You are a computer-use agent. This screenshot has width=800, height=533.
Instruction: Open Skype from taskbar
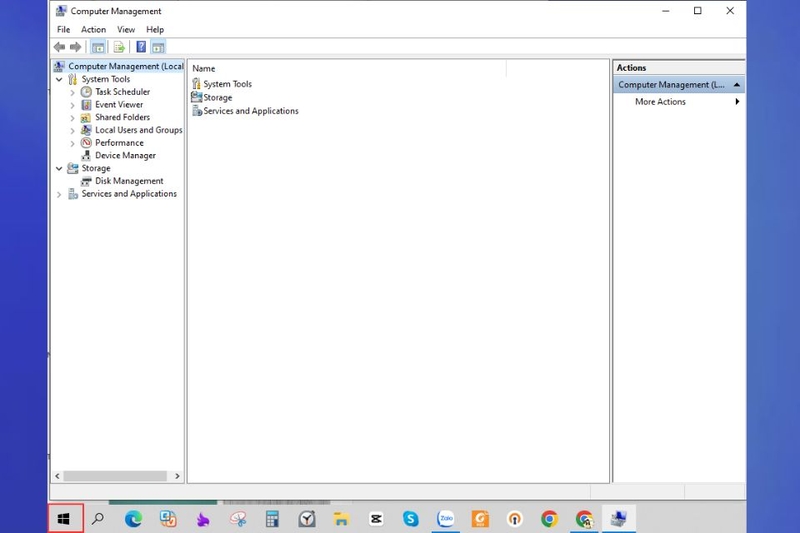click(411, 519)
